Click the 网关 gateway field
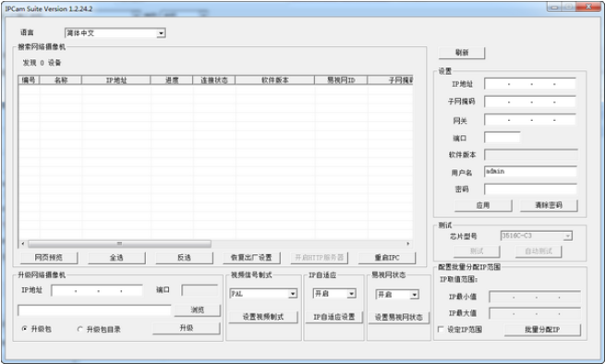 coord(530,120)
